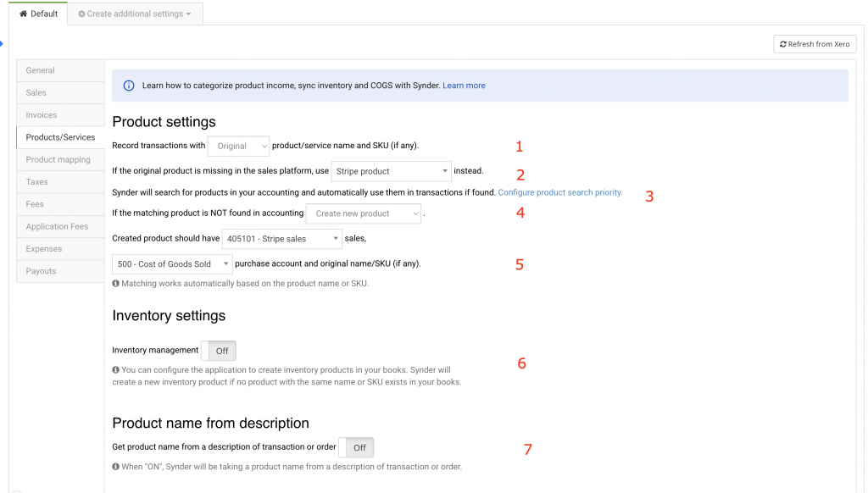Click the info icon under product name toggle
Screen dimensions: 868x493
tap(115, 467)
